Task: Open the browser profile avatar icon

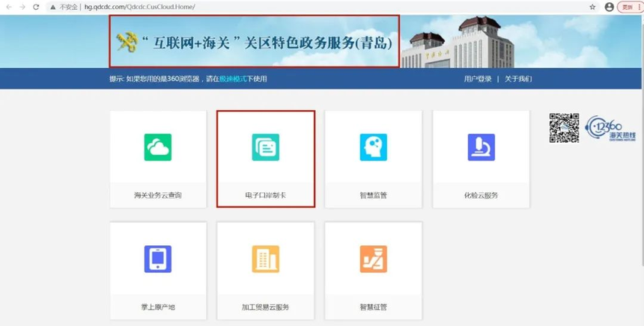Action: tap(609, 7)
